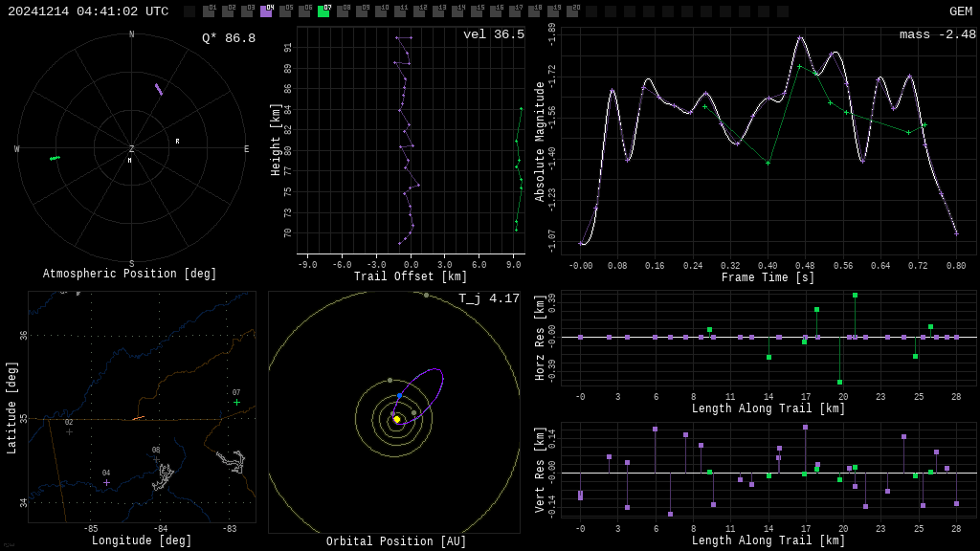Toggle station 04 purple indicator in top bar
The image size is (980, 551).
[x=266, y=11]
